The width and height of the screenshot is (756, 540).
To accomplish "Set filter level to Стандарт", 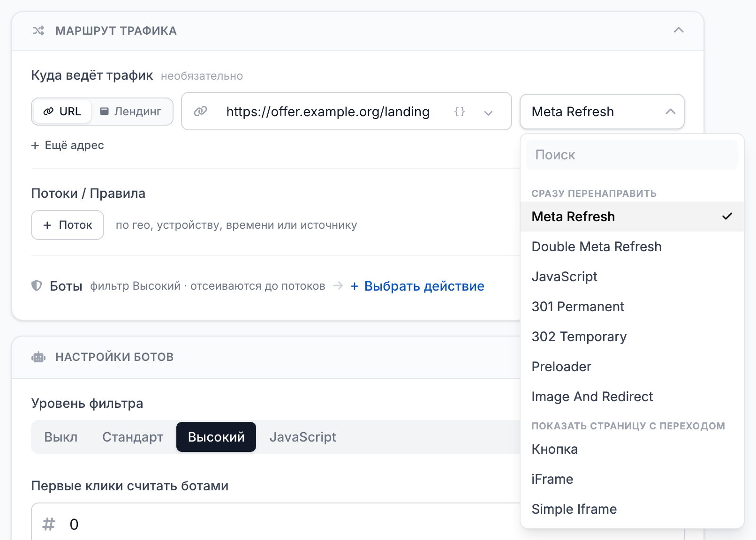I will (x=133, y=437).
